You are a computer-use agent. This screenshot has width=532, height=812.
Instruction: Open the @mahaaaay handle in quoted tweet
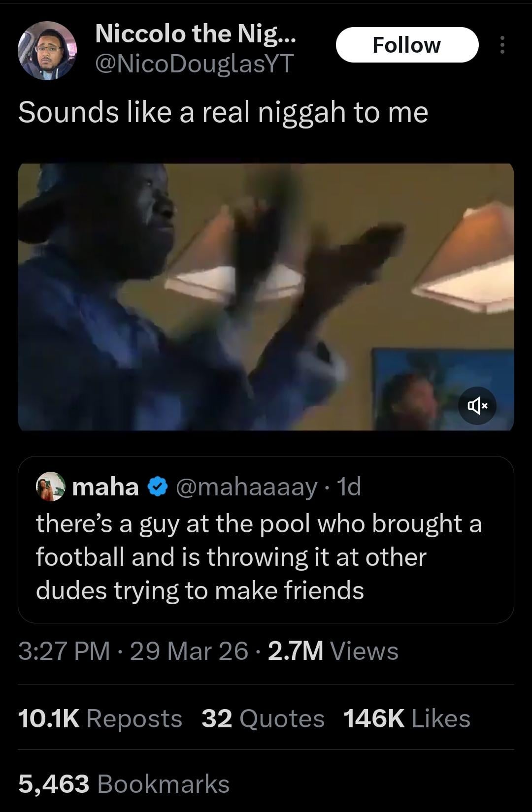tap(246, 487)
